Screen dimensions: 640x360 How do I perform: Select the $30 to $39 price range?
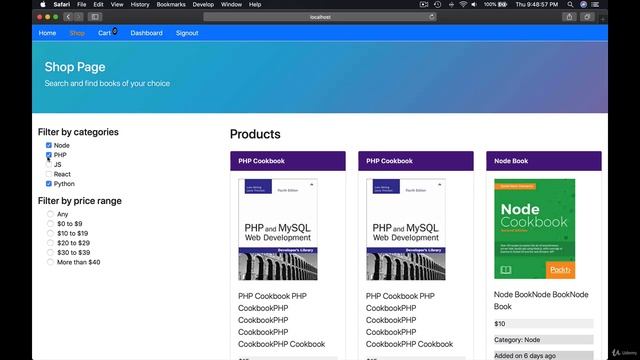50,253
